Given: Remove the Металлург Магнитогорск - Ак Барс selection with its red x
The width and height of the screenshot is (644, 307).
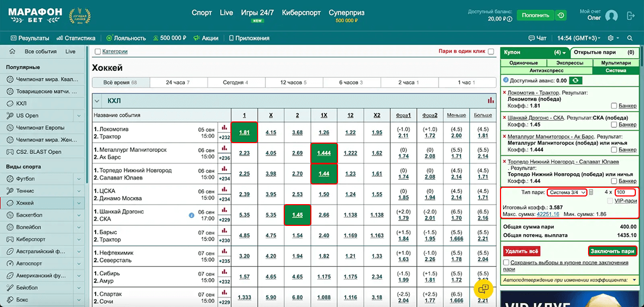Looking at the screenshot, I should tap(504, 137).
